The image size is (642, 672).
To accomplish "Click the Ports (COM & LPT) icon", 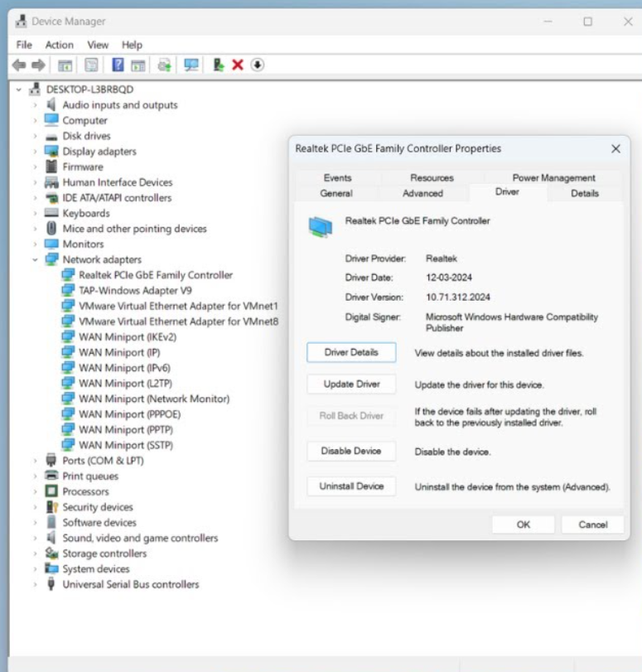I will pos(51,460).
